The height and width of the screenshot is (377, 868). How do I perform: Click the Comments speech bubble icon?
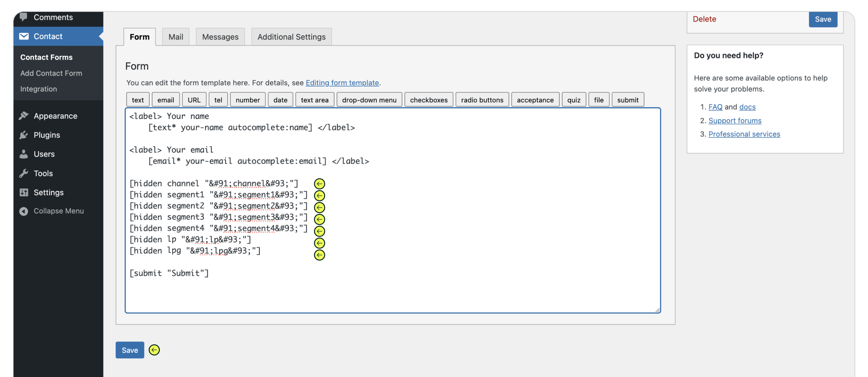(x=24, y=17)
